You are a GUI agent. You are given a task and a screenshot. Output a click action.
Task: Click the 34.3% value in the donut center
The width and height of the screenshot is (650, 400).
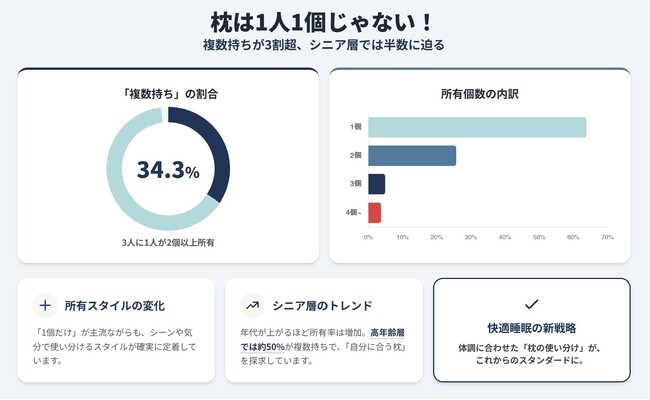[168, 170]
